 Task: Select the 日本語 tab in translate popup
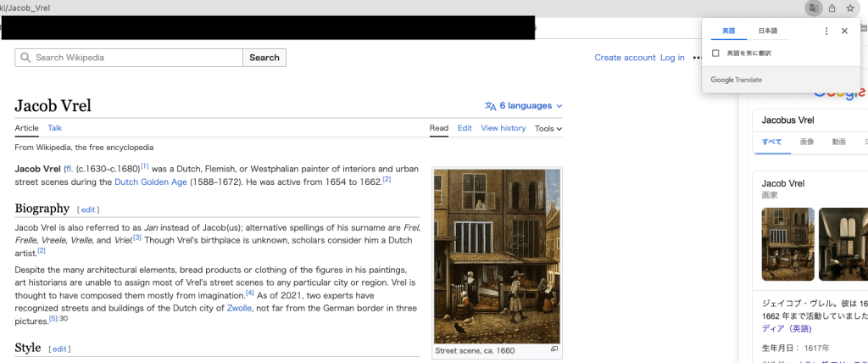(767, 31)
